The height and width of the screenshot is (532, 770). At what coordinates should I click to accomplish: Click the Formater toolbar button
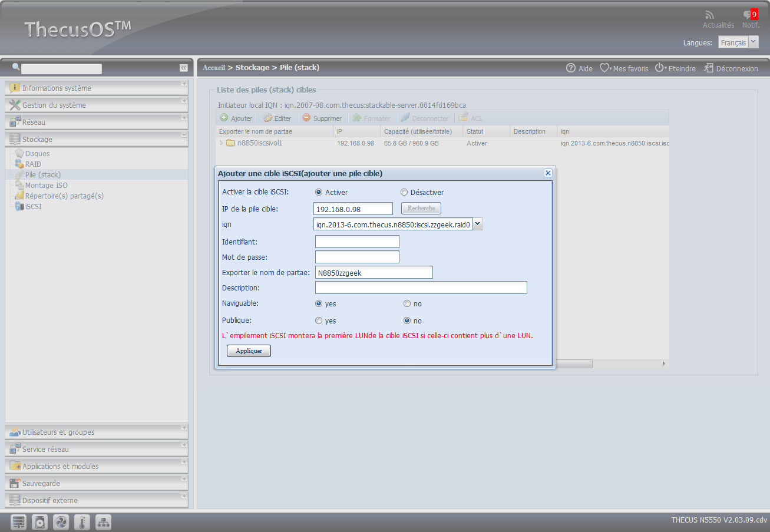point(371,118)
